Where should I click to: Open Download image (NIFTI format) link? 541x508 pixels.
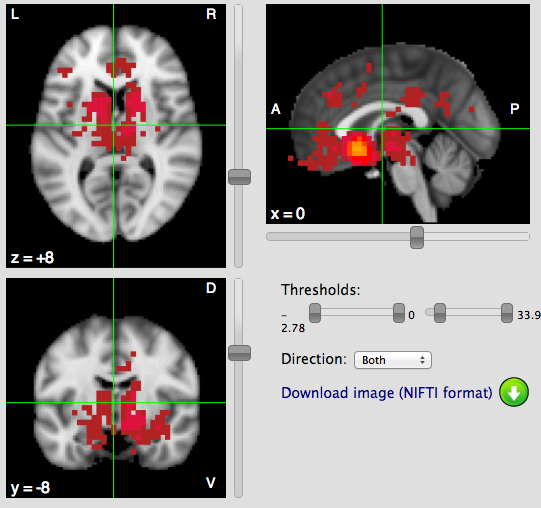[387, 393]
